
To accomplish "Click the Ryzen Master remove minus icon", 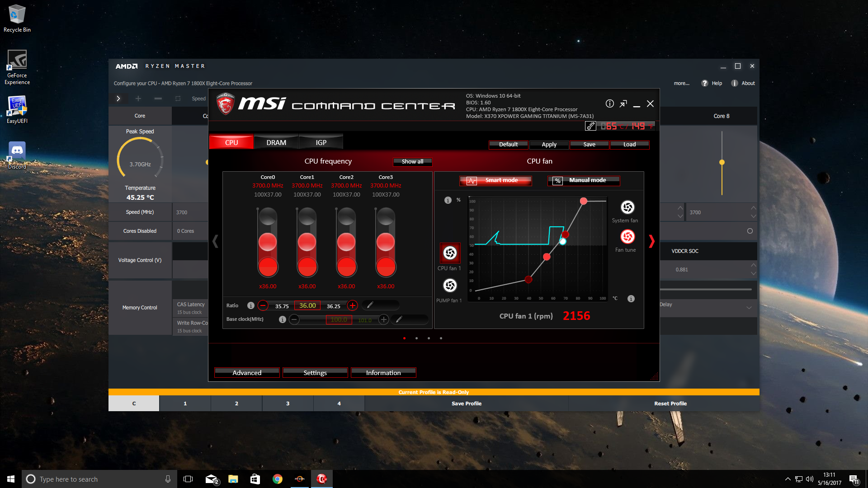I will [158, 99].
